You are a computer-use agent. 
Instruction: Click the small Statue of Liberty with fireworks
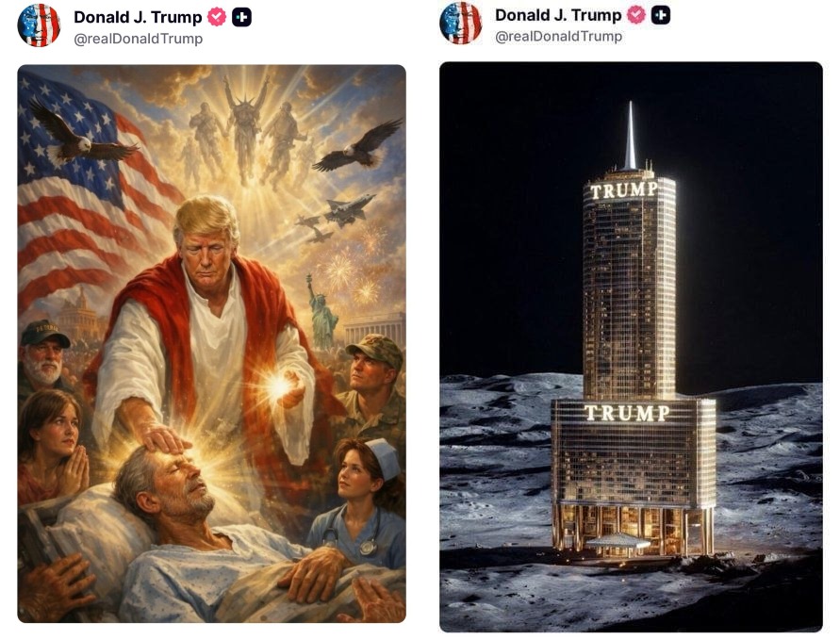[x=321, y=311]
